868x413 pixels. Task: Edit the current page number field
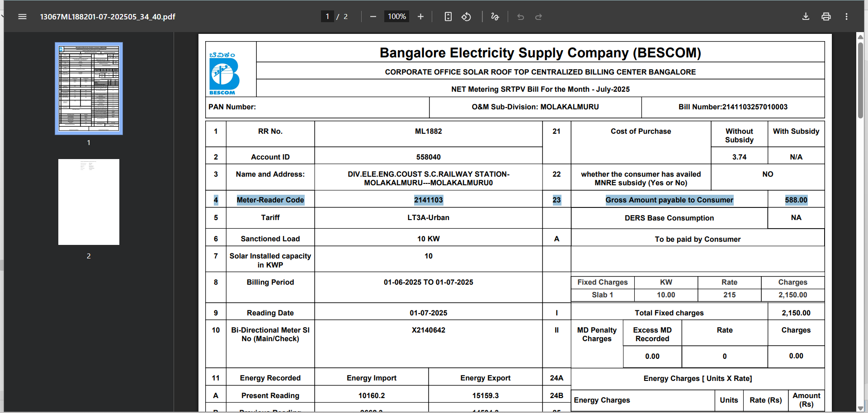(327, 17)
